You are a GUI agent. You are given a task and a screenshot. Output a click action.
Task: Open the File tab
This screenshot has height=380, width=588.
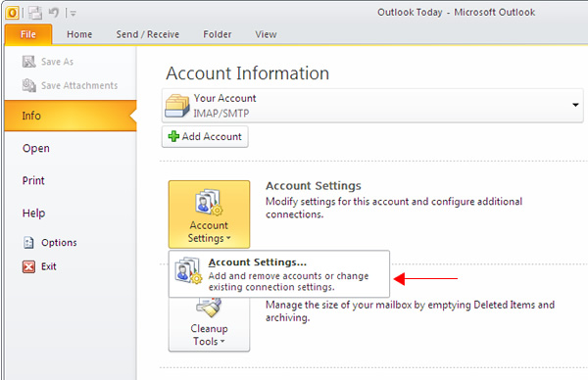click(x=28, y=34)
